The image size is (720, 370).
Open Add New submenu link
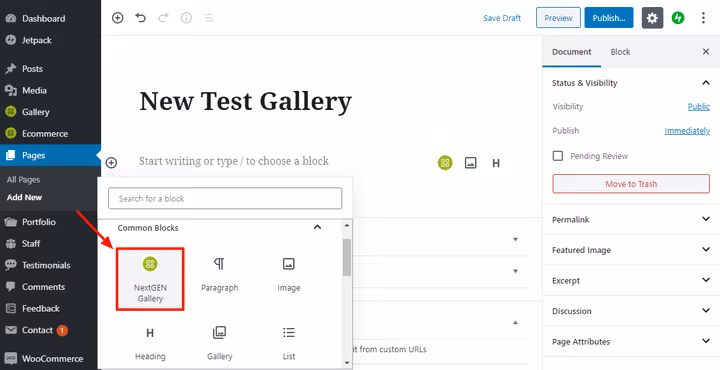[x=24, y=197]
